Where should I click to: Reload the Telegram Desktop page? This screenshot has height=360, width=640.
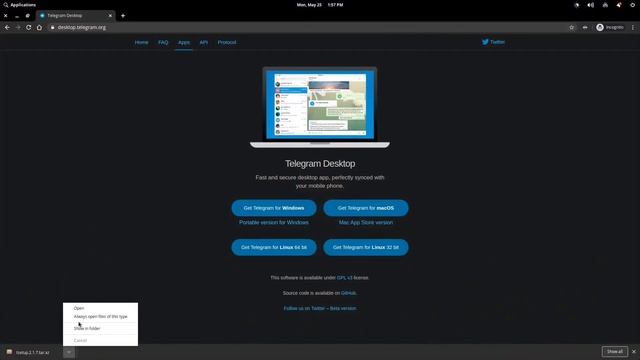29,27
